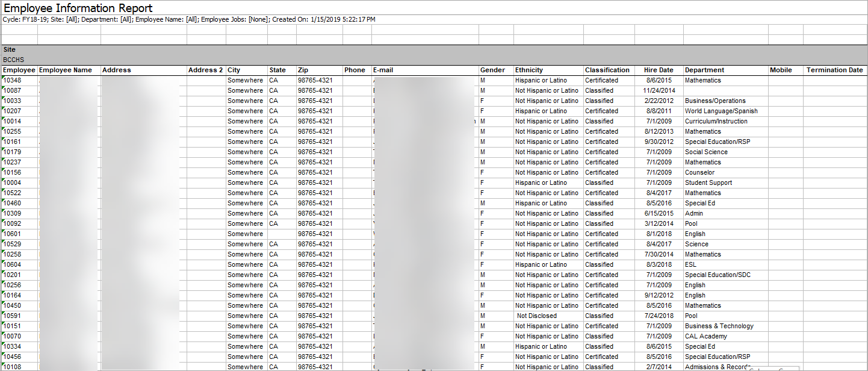Click the Department column header
Image resolution: width=868 pixels, height=371 pixels.
click(704, 70)
